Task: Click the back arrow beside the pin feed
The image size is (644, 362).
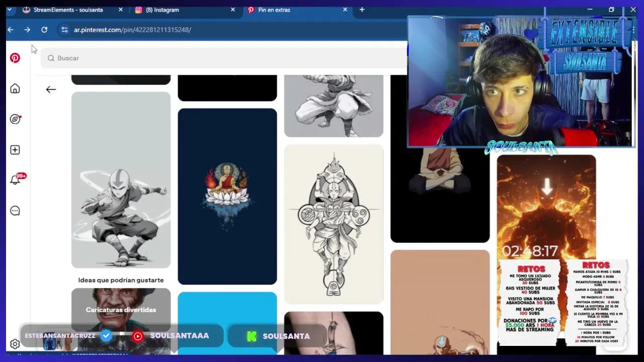Action: 51,89
